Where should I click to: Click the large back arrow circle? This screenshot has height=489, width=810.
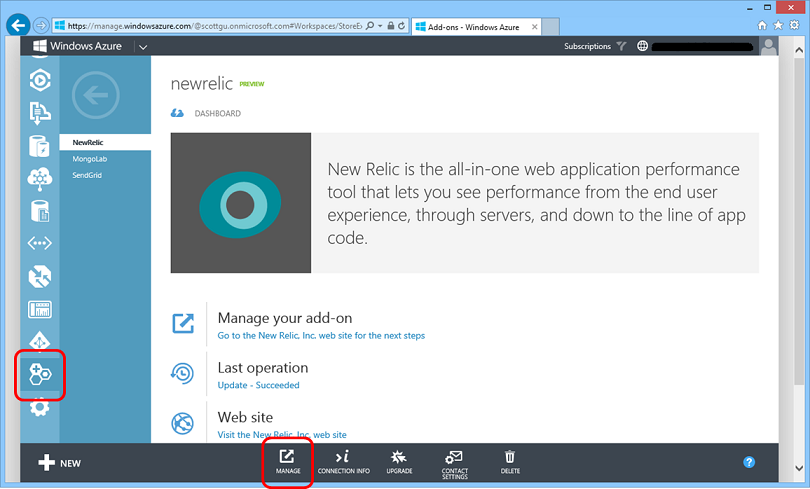96,95
